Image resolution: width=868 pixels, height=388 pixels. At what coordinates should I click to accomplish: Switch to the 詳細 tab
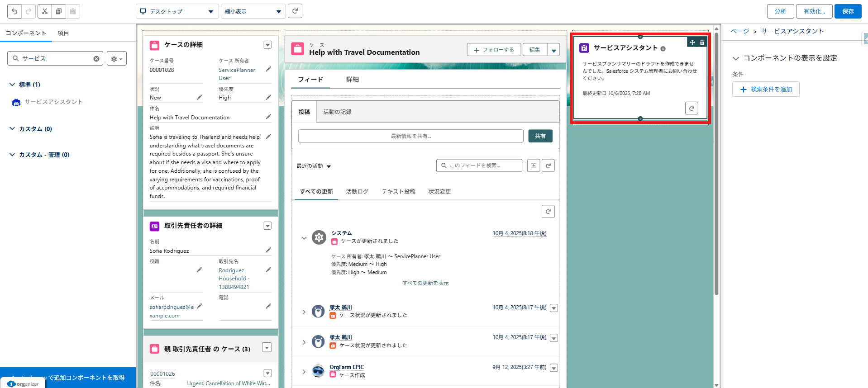click(352, 80)
